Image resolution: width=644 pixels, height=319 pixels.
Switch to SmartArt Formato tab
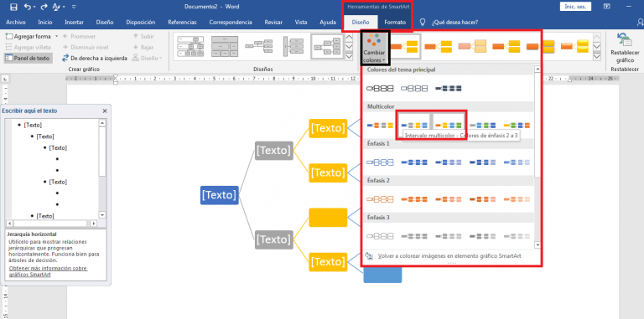pyautogui.click(x=395, y=23)
